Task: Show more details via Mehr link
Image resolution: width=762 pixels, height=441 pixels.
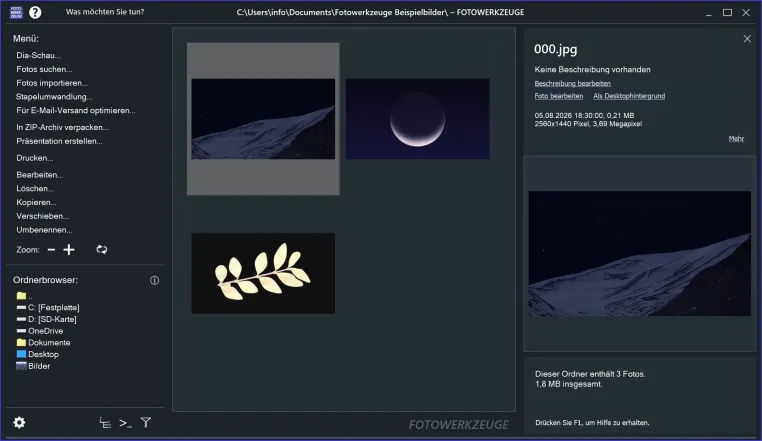Action: tap(736, 139)
